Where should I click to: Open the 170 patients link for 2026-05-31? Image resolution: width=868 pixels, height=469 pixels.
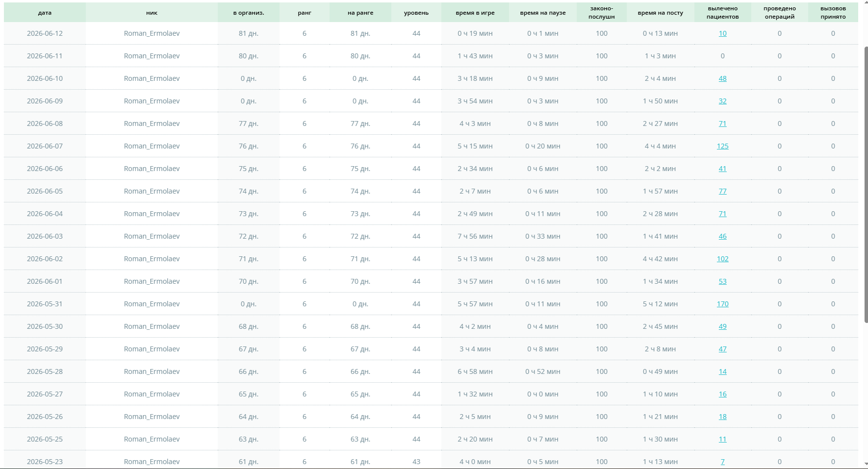click(x=722, y=304)
